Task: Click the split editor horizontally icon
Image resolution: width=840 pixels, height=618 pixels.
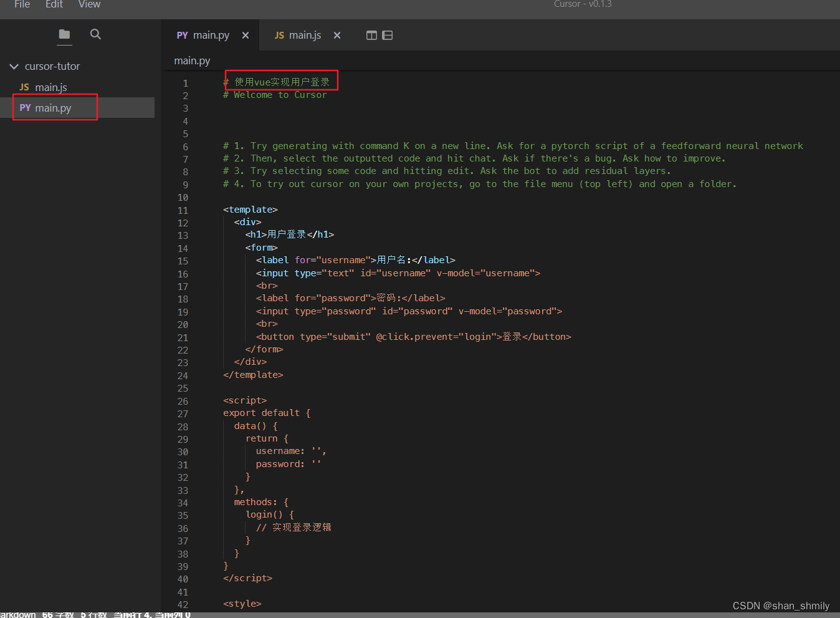Action: (387, 36)
